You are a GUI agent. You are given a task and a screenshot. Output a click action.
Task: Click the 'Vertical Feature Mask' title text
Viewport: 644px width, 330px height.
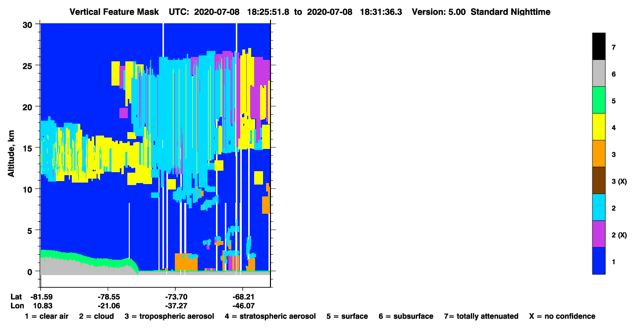pos(114,11)
